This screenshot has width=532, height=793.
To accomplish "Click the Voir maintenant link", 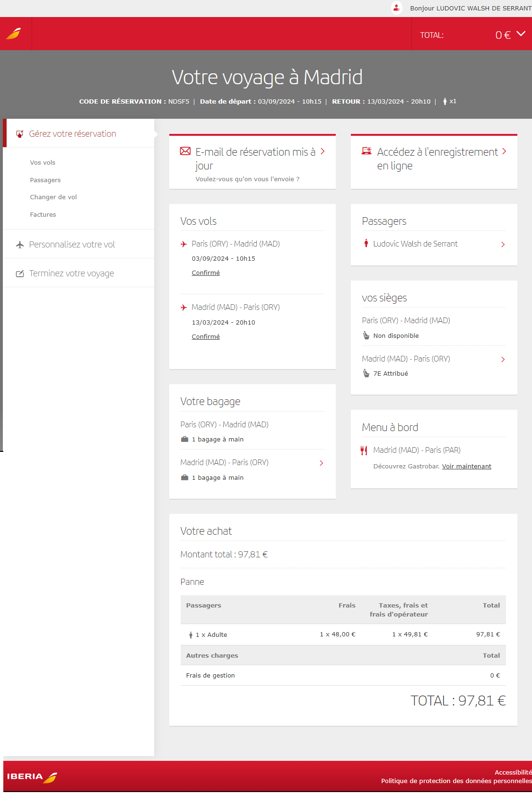I will pos(466,467).
